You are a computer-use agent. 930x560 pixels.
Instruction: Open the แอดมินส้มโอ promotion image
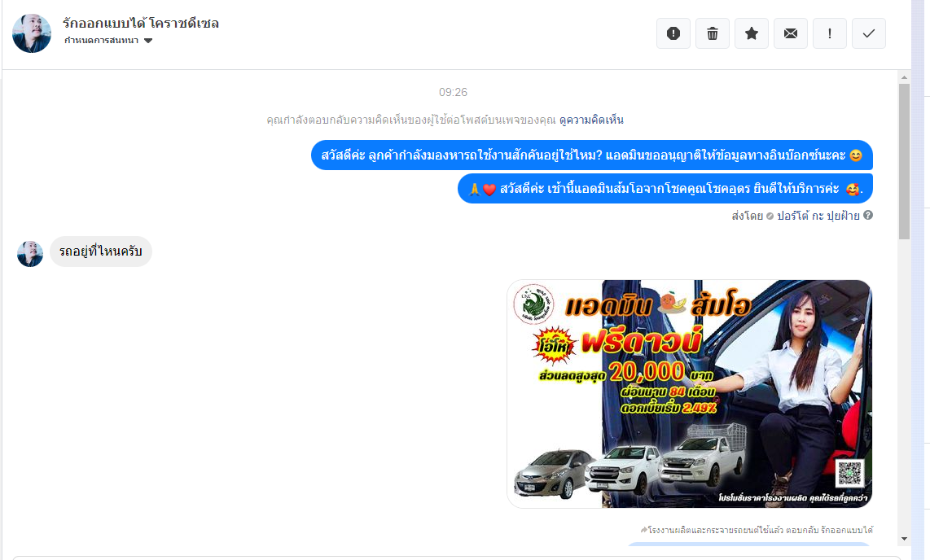point(689,394)
